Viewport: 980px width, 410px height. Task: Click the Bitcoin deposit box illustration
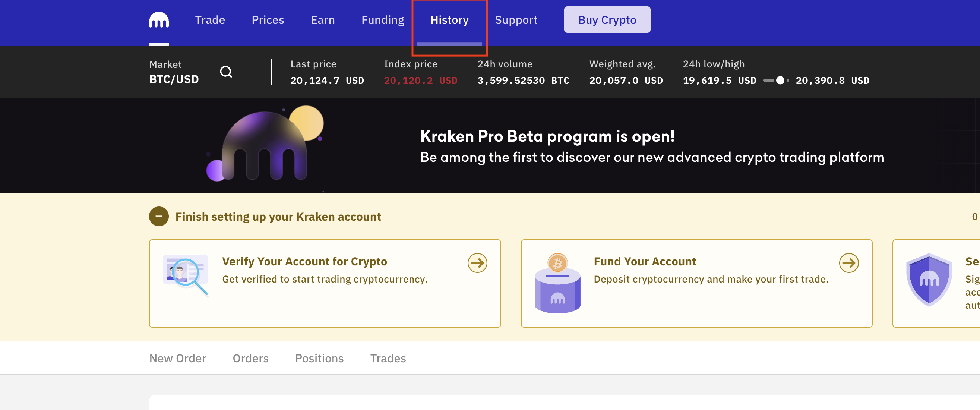pyautogui.click(x=557, y=283)
